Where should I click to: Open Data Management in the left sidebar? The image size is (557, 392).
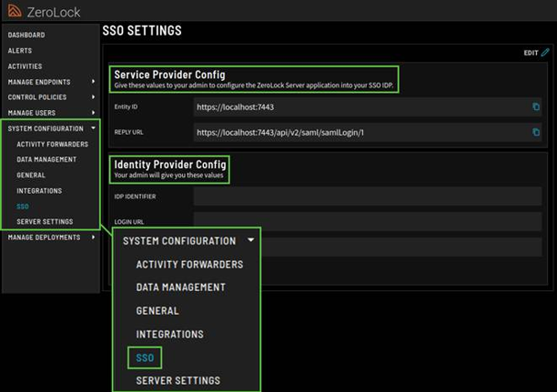46,159
